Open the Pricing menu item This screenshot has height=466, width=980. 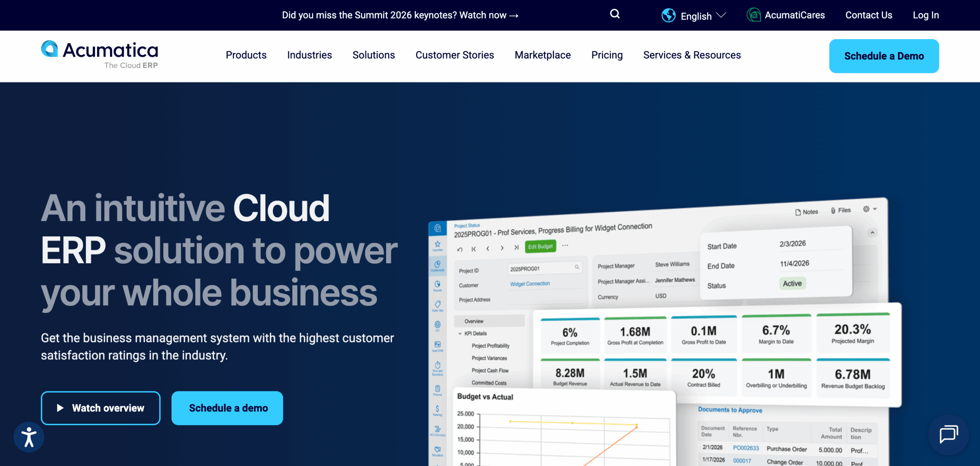click(x=607, y=55)
